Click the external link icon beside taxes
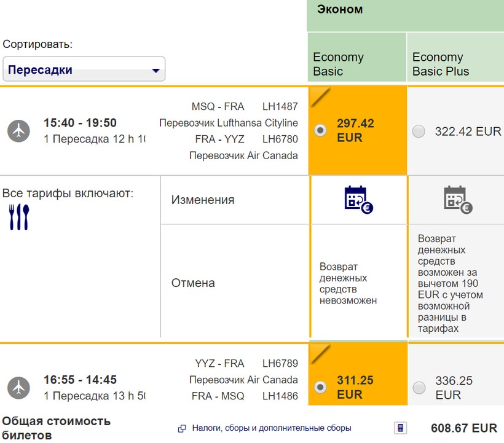The height and width of the screenshot is (443, 504). click(x=182, y=428)
